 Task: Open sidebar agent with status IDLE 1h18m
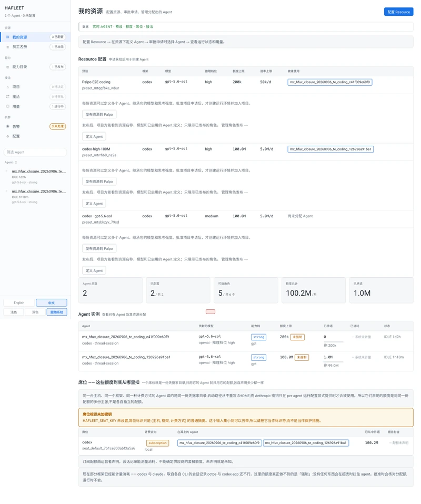35,196
